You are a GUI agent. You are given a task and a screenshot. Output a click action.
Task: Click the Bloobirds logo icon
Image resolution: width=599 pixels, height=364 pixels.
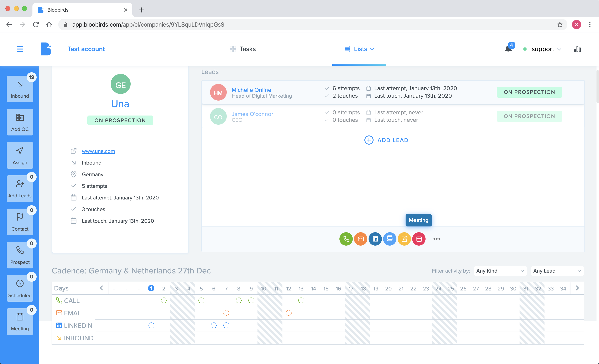46,49
